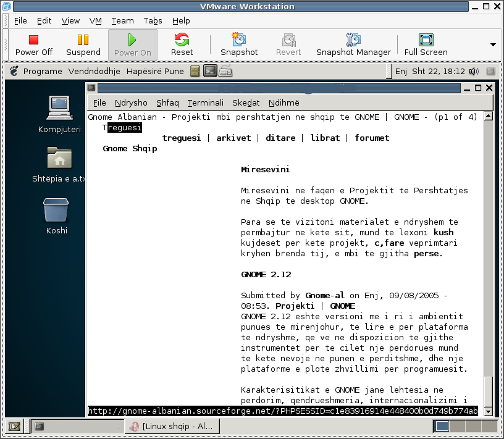The width and height of the screenshot is (504, 439).
Task: Click the window selector icon in the top panel
Action: [x=490, y=72]
